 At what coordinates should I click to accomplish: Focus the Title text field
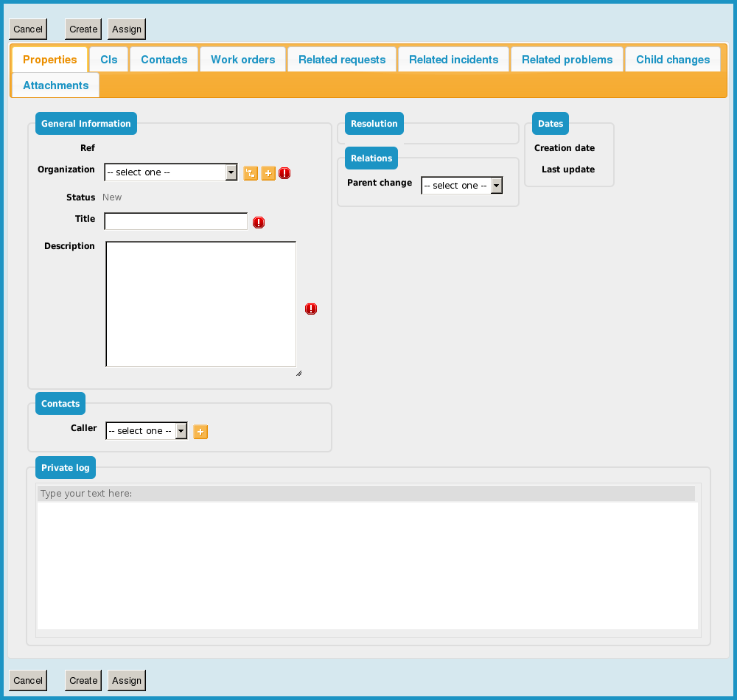(x=176, y=222)
